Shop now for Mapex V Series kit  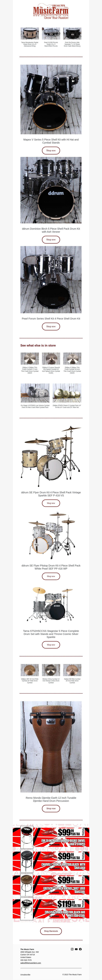click(51, 150)
